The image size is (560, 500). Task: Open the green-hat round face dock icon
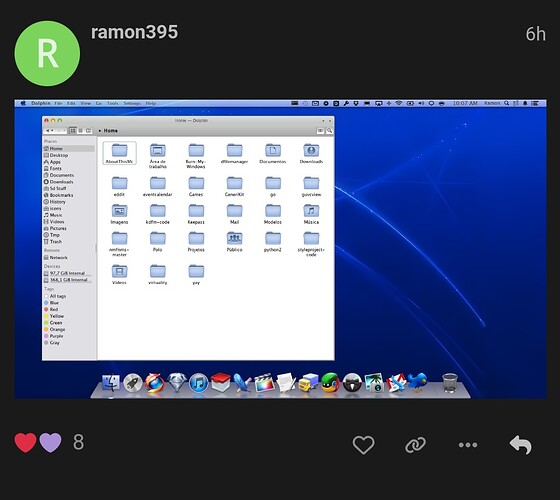(x=330, y=383)
